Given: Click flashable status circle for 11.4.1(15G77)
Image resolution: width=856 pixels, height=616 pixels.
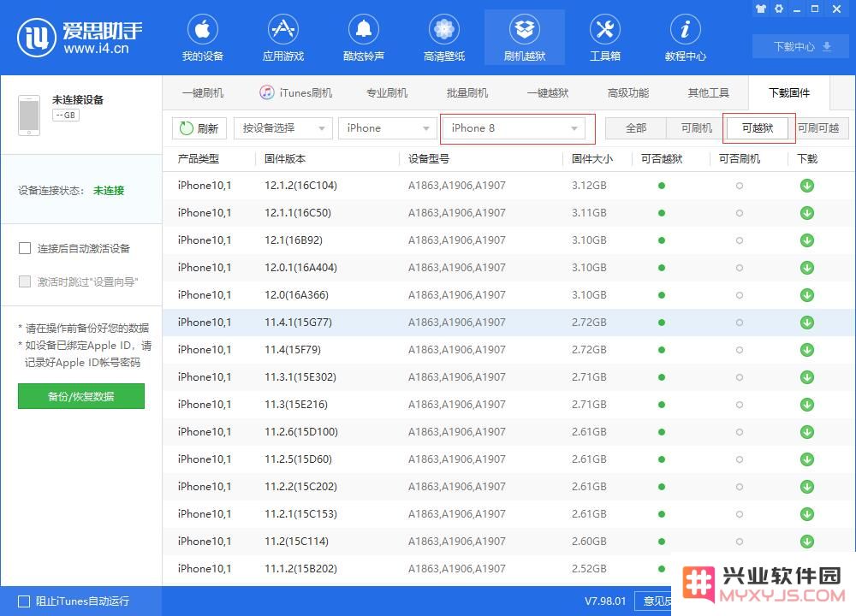Looking at the screenshot, I should point(740,323).
